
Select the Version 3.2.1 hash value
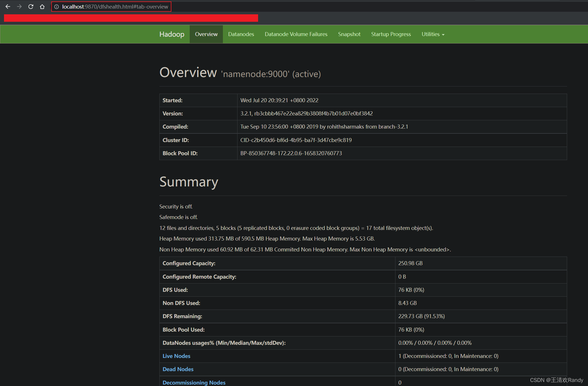click(x=306, y=113)
